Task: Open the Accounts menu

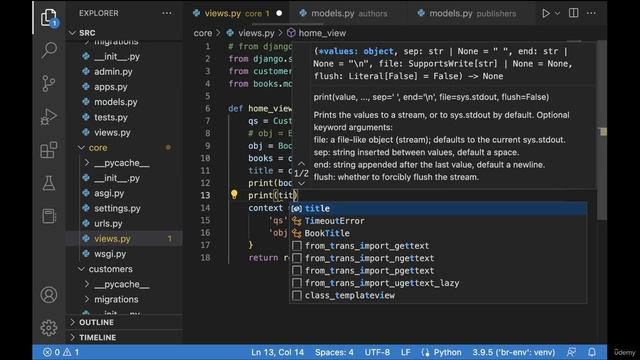Action: coord(49,295)
